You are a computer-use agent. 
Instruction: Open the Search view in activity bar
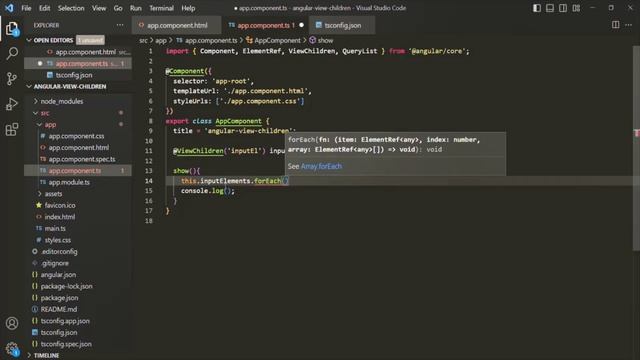click(x=12, y=53)
